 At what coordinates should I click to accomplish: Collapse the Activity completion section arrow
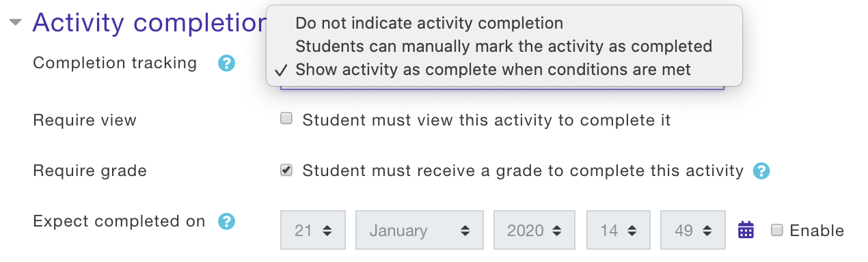[15, 23]
